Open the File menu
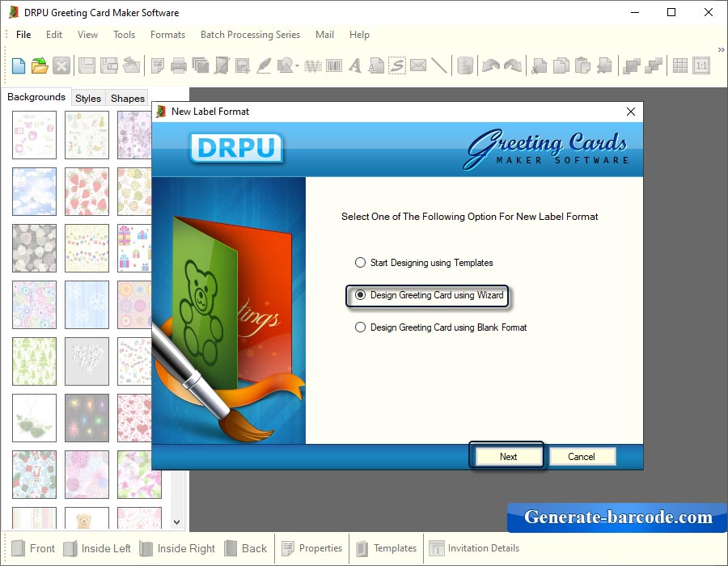This screenshot has width=728, height=566. click(23, 35)
